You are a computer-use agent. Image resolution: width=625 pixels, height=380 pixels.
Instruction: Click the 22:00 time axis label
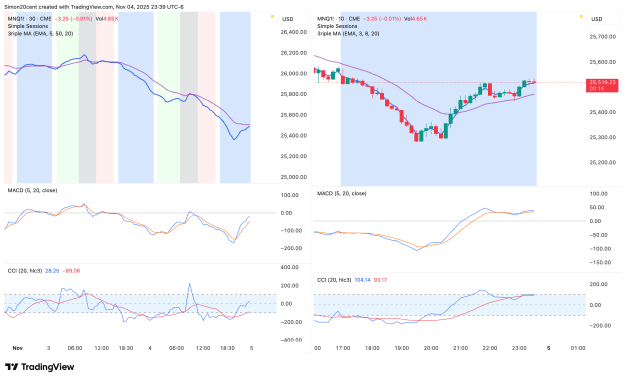(489, 348)
